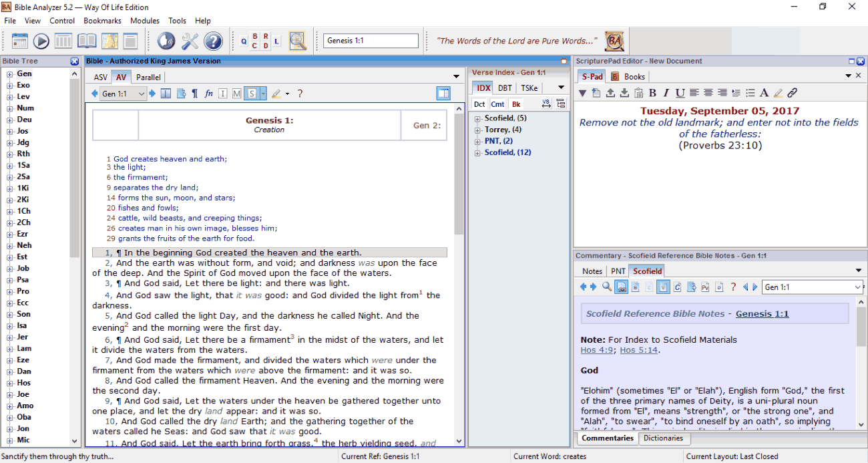
Task: Click the text-to-speech talking head icon
Action: pos(166,41)
